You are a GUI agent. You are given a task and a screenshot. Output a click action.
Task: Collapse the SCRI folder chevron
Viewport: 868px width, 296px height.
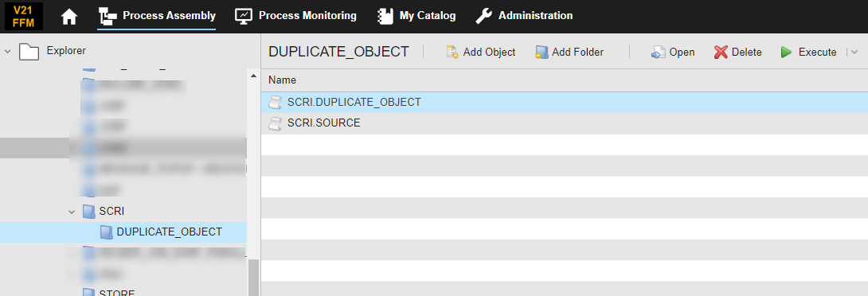point(72,212)
